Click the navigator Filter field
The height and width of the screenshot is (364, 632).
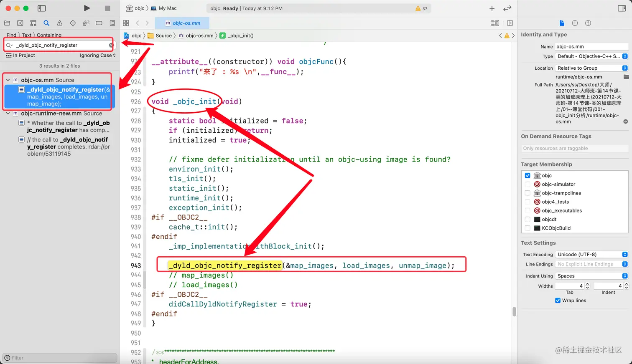[x=60, y=358]
